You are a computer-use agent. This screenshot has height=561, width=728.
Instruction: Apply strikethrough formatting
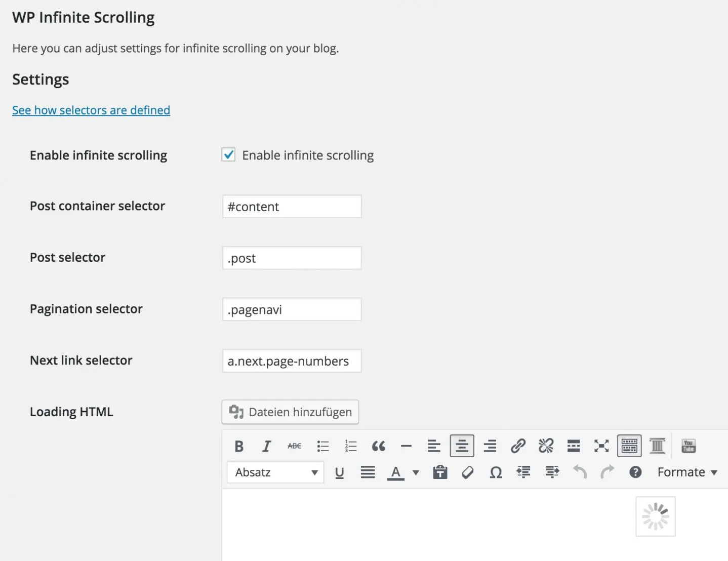(295, 446)
